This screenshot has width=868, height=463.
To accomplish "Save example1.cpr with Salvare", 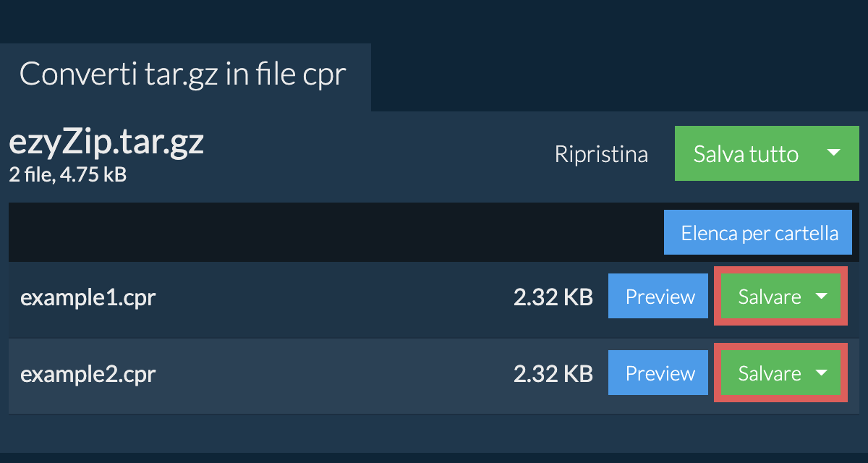I will tap(769, 297).
